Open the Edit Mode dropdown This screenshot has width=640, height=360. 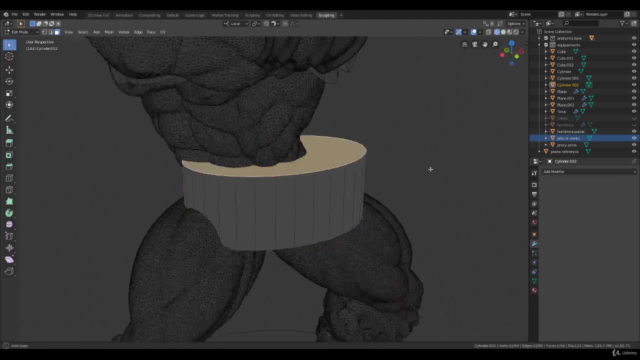tap(21, 32)
